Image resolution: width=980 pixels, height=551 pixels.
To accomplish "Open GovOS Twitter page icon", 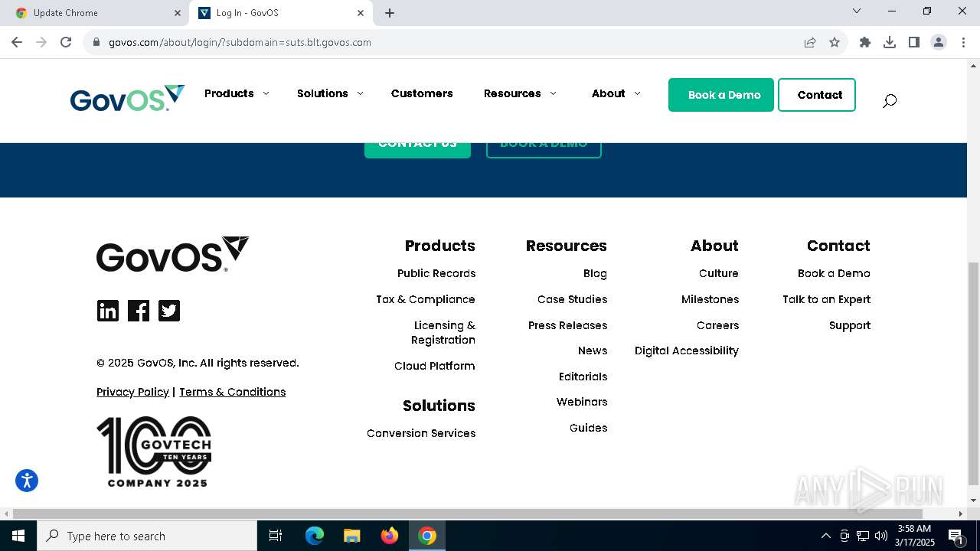I will 169,311.
